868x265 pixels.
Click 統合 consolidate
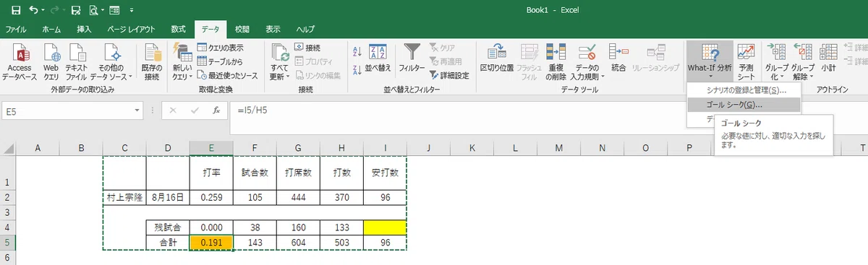(618, 58)
